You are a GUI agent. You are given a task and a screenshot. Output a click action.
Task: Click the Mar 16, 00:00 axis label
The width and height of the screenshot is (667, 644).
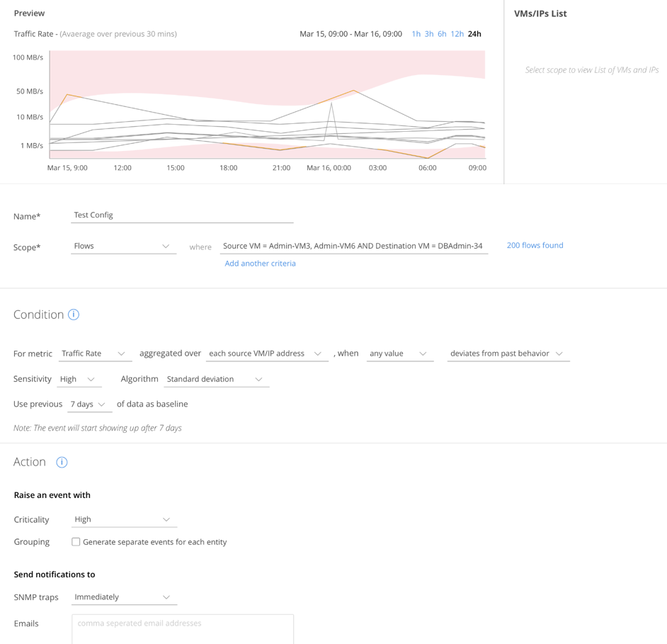[x=329, y=168]
